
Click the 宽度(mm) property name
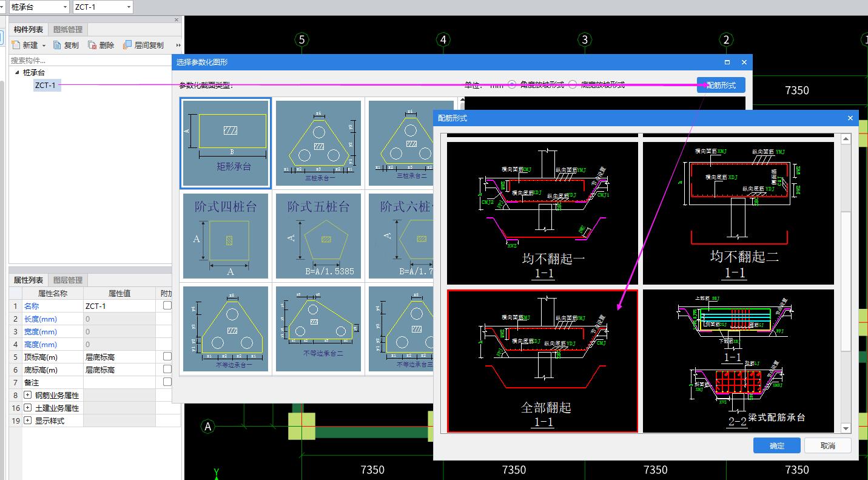point(40,331)
